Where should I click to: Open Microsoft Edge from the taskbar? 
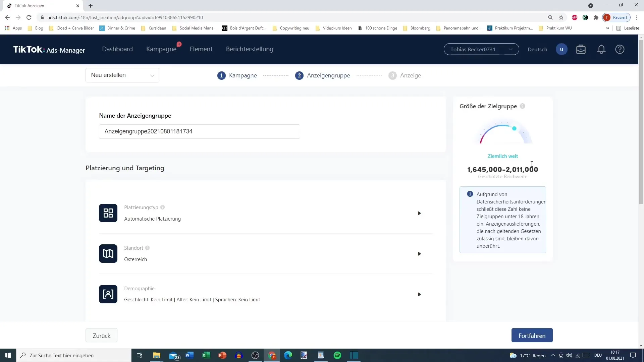(288, 355)
